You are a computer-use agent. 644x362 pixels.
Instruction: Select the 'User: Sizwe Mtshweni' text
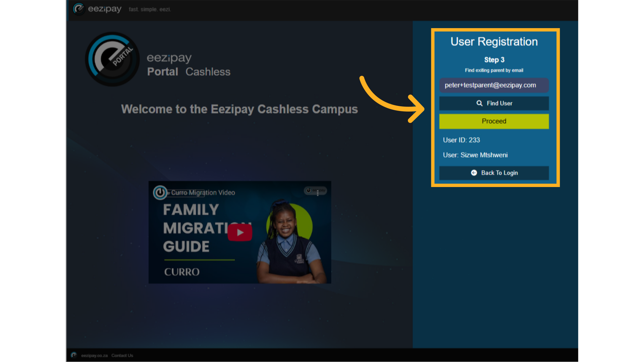[475, 155]
